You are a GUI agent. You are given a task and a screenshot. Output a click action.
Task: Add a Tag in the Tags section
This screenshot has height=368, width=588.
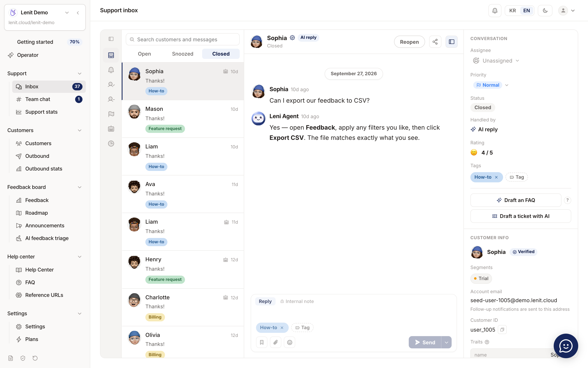[517, 177]
